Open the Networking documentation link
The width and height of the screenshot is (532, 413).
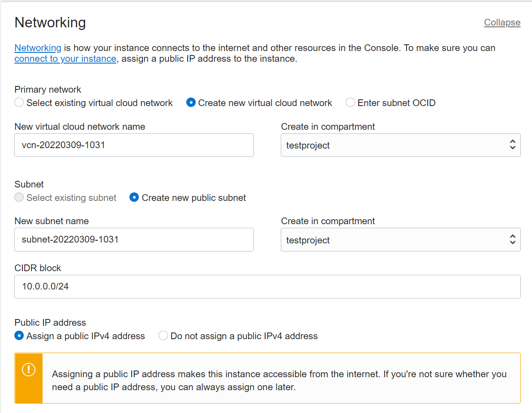point(38,48)
